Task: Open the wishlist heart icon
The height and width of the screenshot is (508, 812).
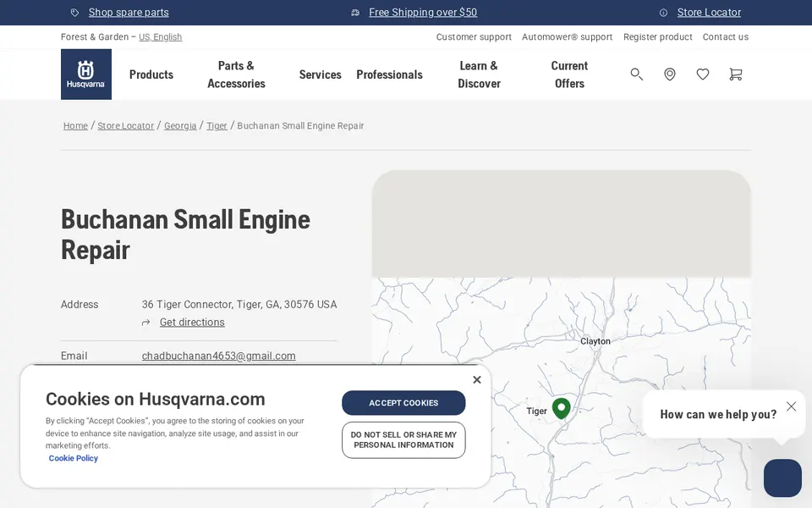Action: 703,75
